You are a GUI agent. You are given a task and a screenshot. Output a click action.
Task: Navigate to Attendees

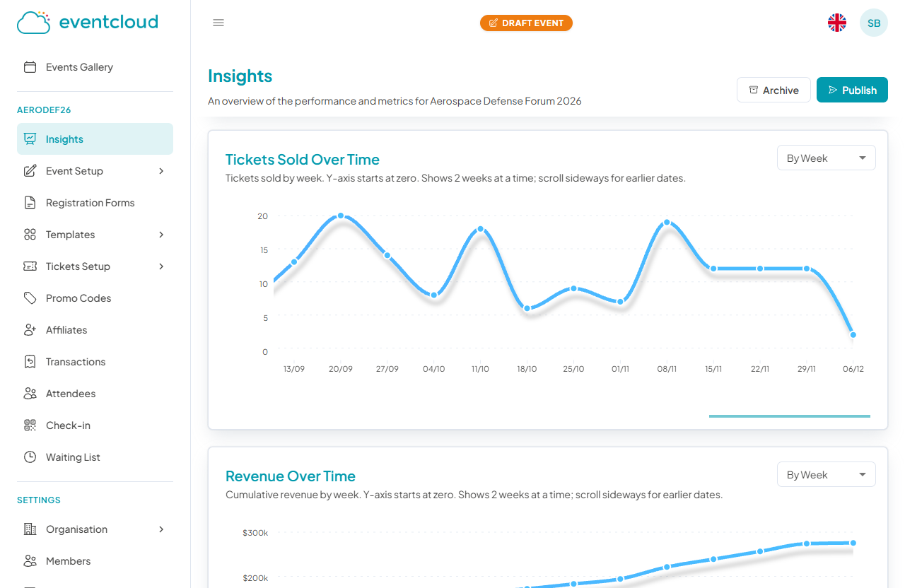(95, 394)
